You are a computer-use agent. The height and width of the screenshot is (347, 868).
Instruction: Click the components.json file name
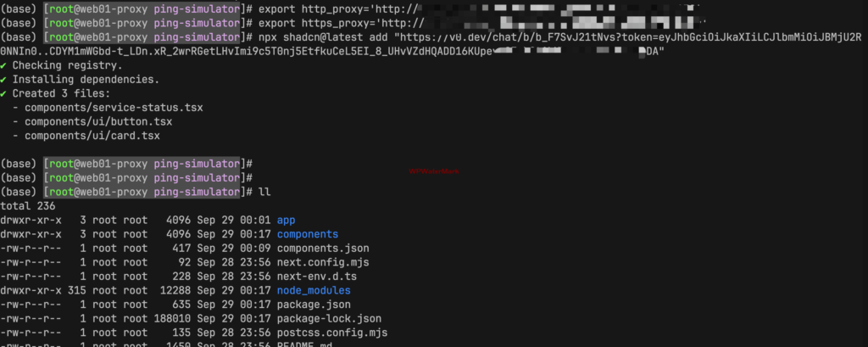[x=323, y=249]
